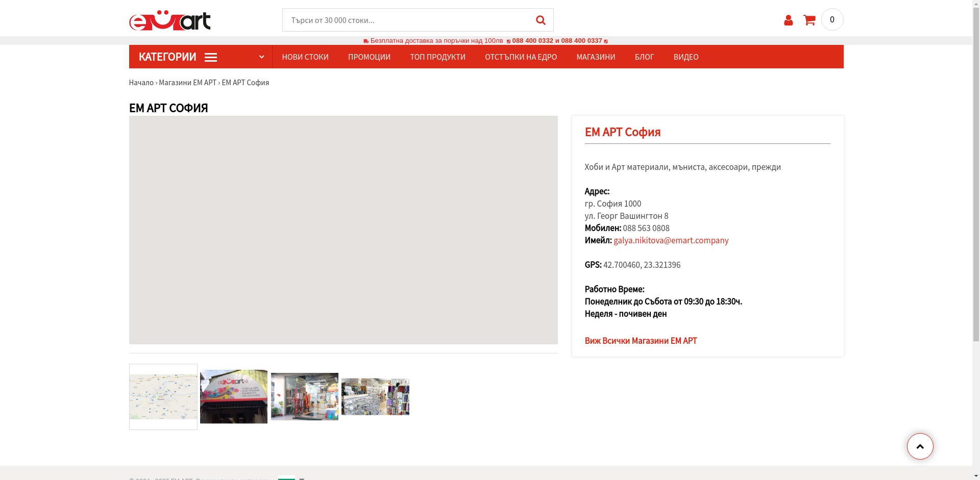Go to ТОП ПРОДУКТИ page
Viewport: 980px width, 480px height.
(437, 57)
